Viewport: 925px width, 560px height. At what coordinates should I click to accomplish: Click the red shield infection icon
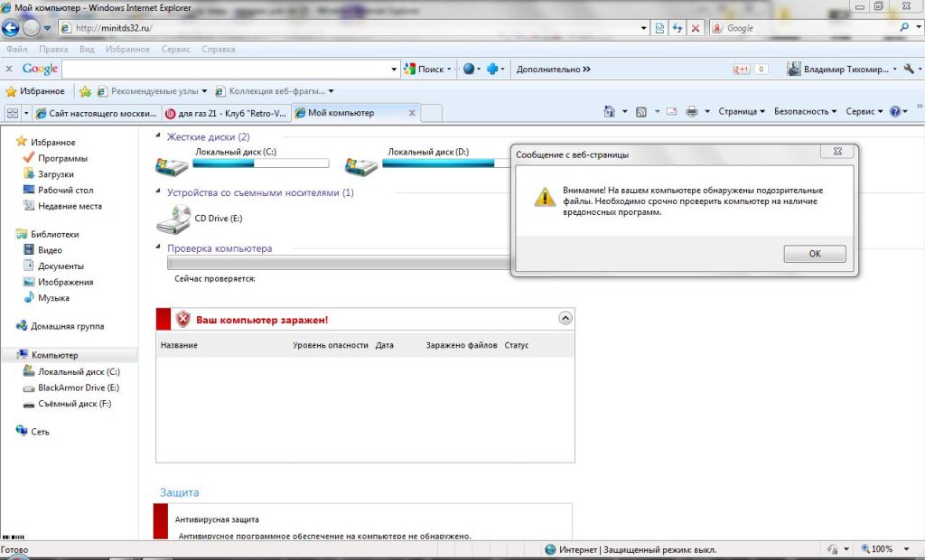(183, 319)
